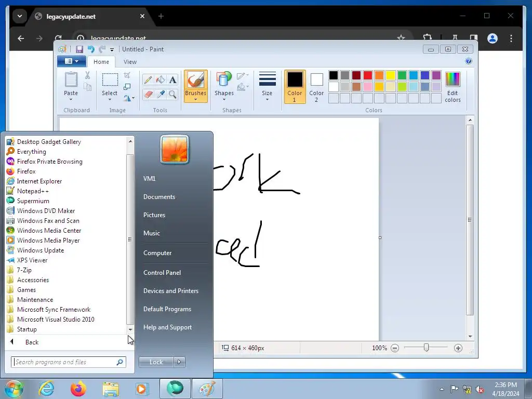Open Internet Explorer from the taskbar
Screen dimensions: 532x399
(46, 389)
